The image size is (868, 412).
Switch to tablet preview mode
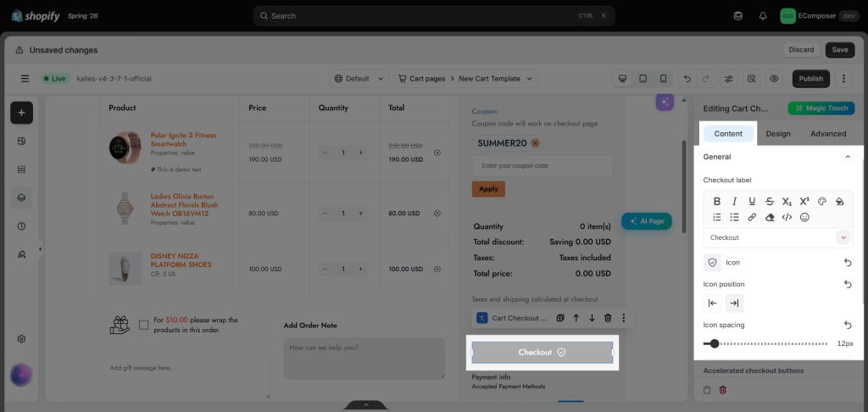[643, 79]
